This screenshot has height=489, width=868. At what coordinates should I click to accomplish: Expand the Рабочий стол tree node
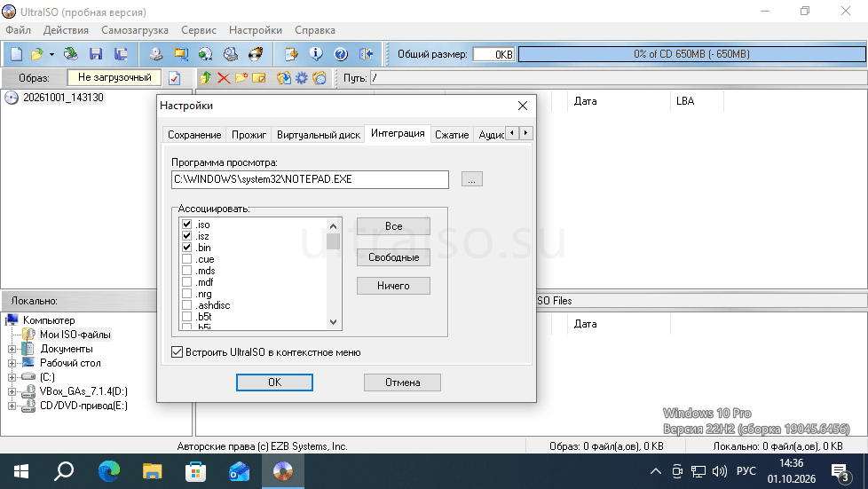[12, 363]
